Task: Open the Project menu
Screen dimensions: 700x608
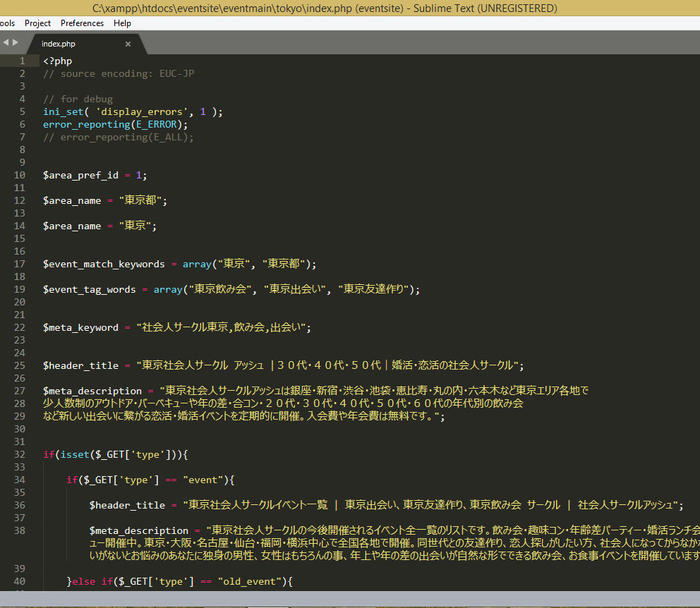Action: tap(37, 23)
